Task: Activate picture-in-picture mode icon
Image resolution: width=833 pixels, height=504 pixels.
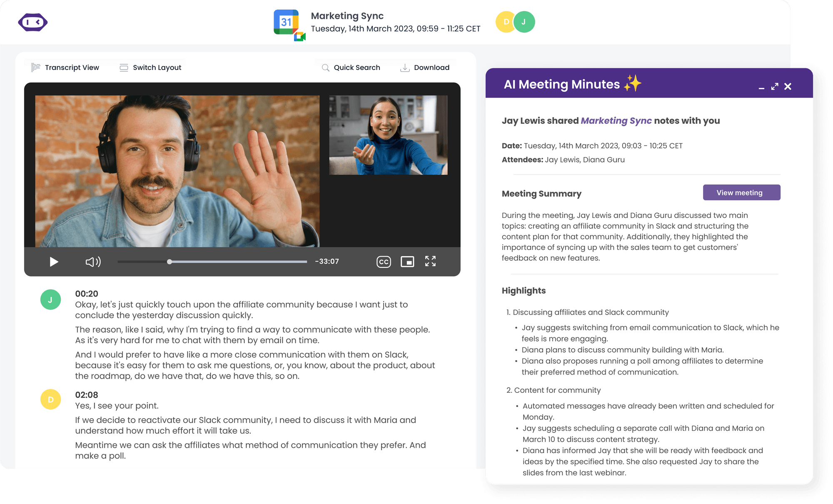Action: (x=408, y=262)
